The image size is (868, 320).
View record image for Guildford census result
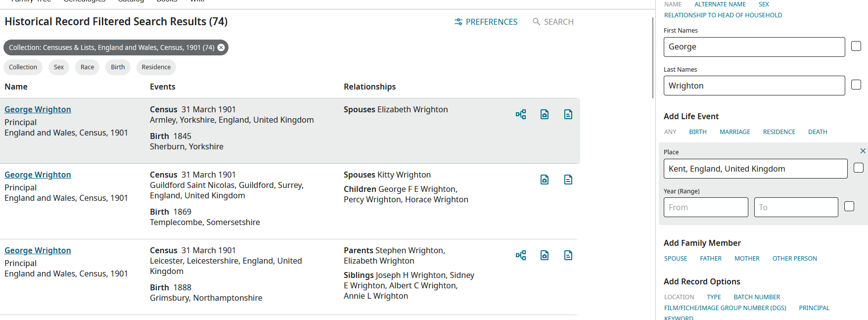click(x=545, y=180)
